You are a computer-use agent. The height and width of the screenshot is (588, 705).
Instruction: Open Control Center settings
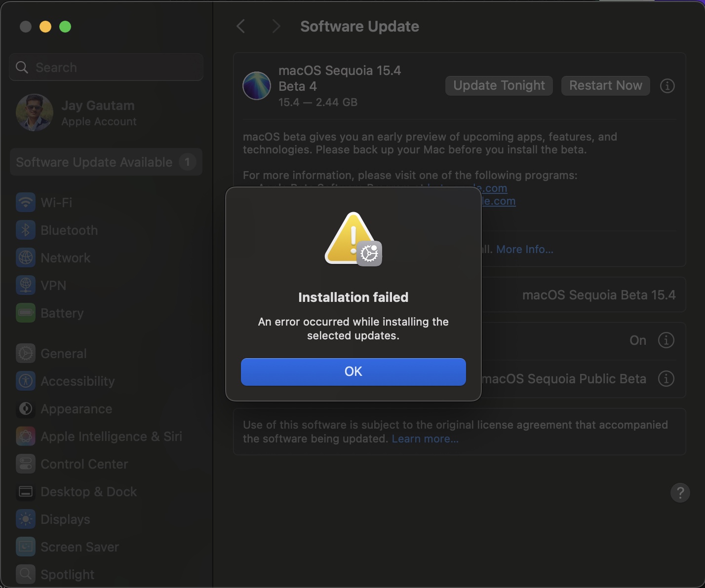tap(106, 464)
